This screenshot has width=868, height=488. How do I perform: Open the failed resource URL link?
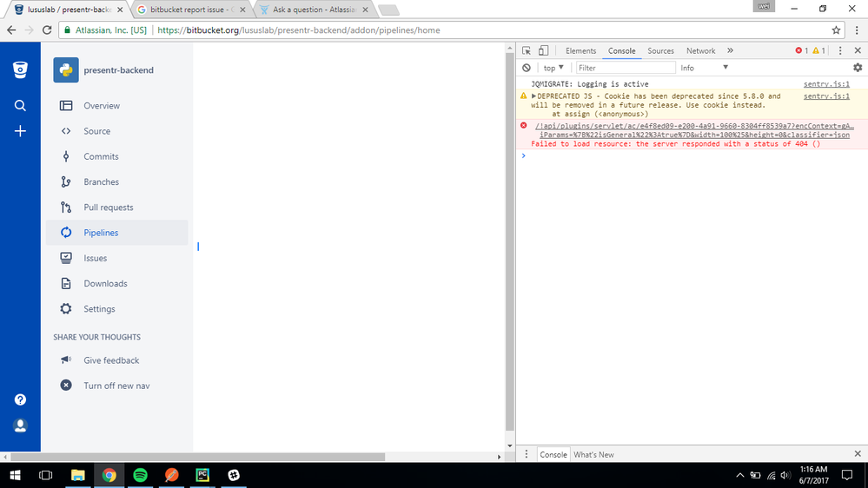[x=693, y=130]
